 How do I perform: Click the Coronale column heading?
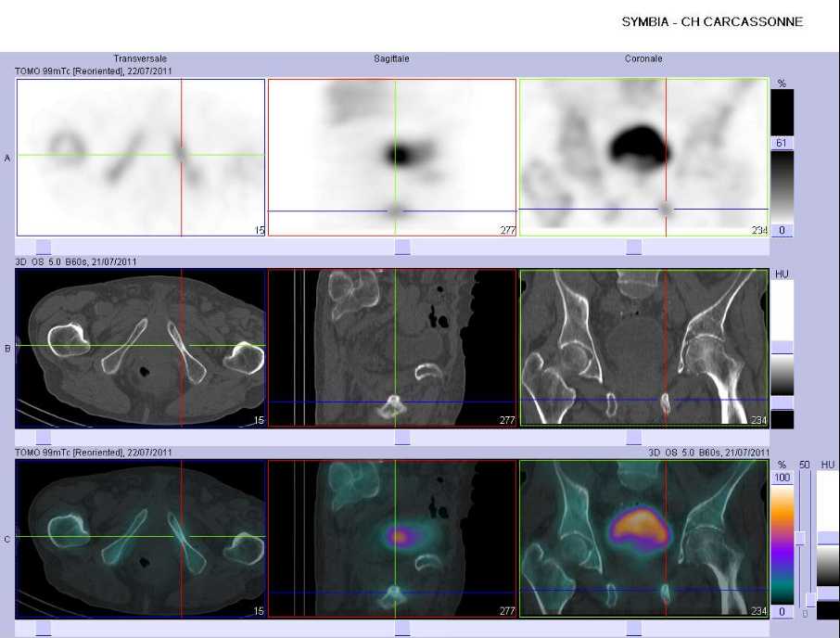coord(643,58)
